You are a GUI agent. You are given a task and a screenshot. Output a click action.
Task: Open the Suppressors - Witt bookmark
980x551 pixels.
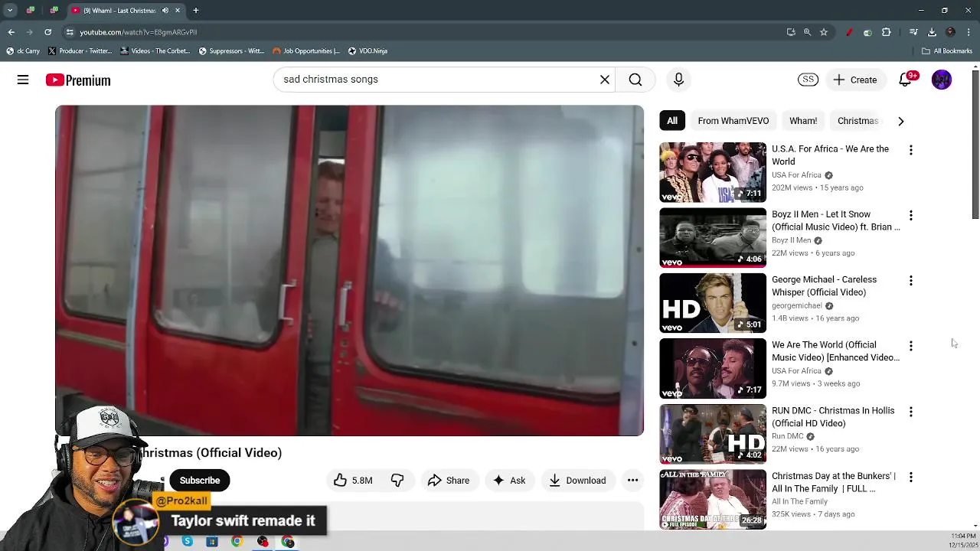tap(231, 51)
